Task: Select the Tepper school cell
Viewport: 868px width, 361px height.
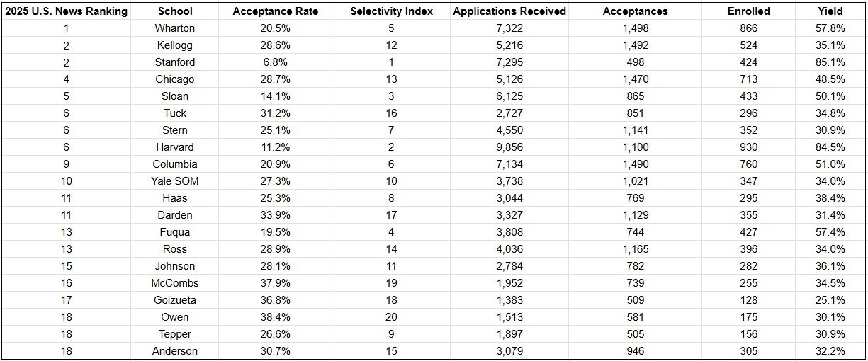Action: (175, 334)
